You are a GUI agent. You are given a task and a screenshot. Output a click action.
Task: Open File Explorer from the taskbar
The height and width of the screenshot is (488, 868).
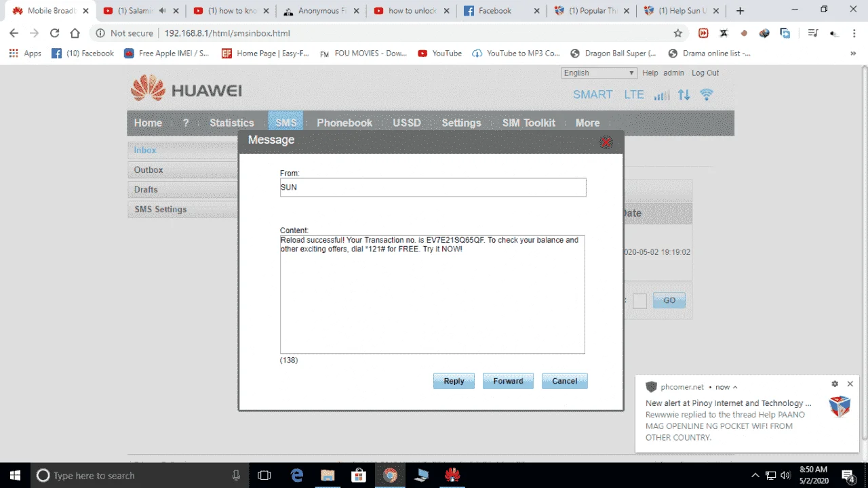click(328, 475)
